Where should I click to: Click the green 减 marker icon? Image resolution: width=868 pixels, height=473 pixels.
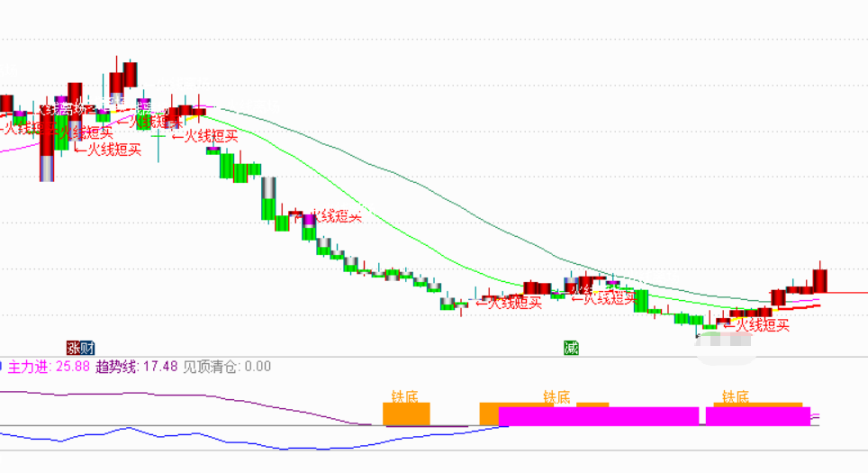[571, 347]
